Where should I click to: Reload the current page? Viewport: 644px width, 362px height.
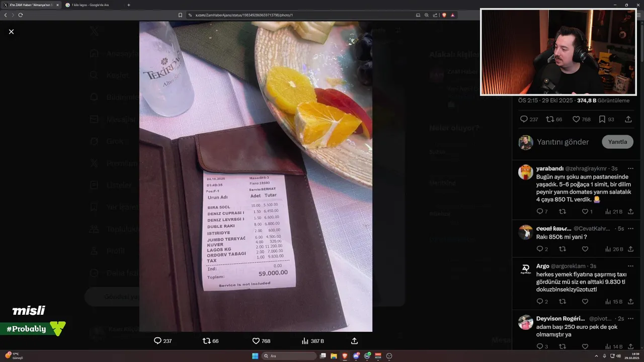click(x=21, y=15)
